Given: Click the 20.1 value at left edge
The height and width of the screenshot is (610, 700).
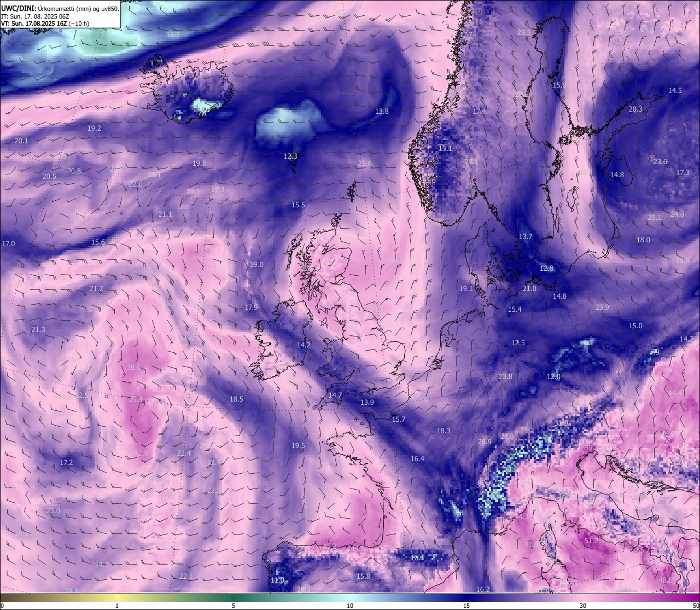Looking at the screenshot, I should coord(21,141).
